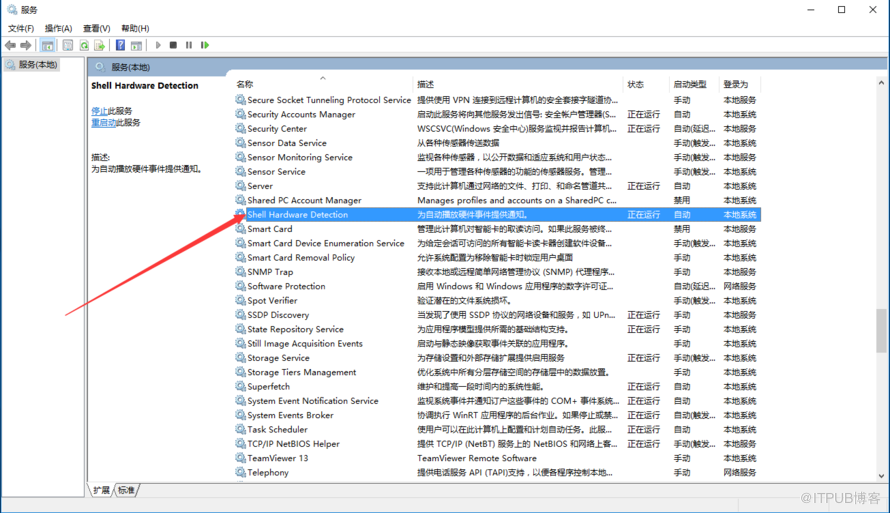
Task: Click the Restart Service toolbar button
Action: click(x=205, y=45)
